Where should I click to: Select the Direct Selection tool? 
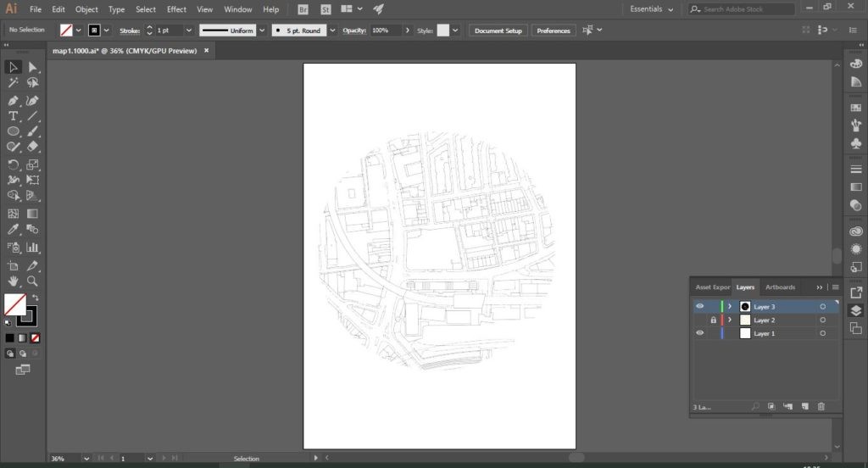pos(33,67)
